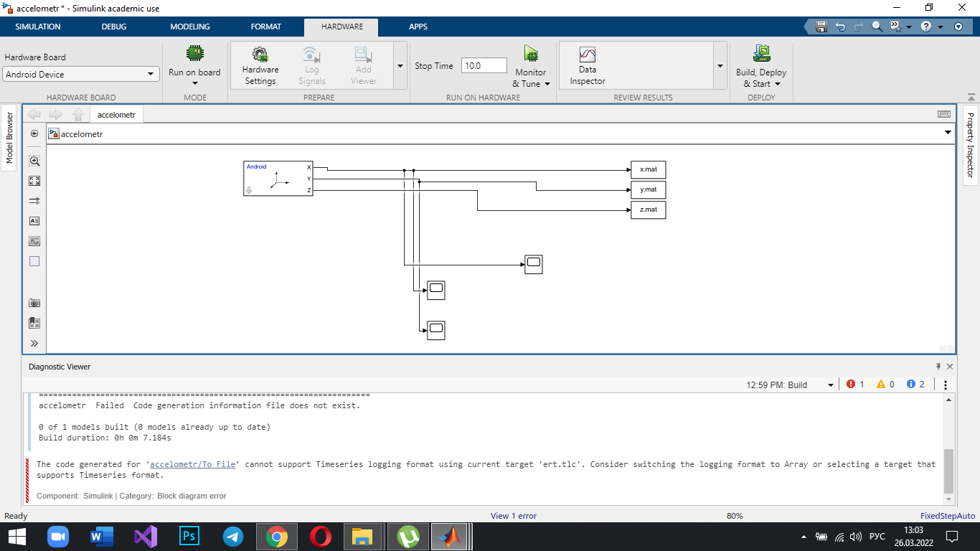The height and width of the screenshot is (551, 980).
Task: Click the Run on board chip icon
Action: click(194, 54)
